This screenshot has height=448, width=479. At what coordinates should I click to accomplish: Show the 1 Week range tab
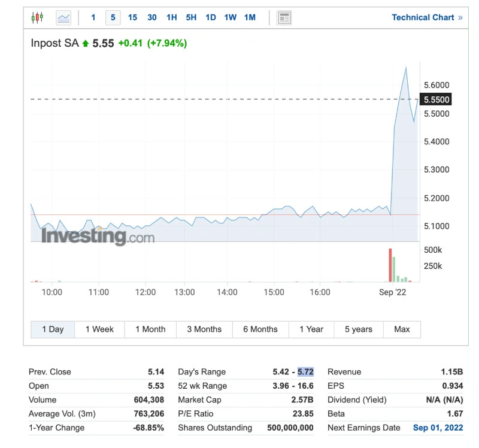[99, 329]
